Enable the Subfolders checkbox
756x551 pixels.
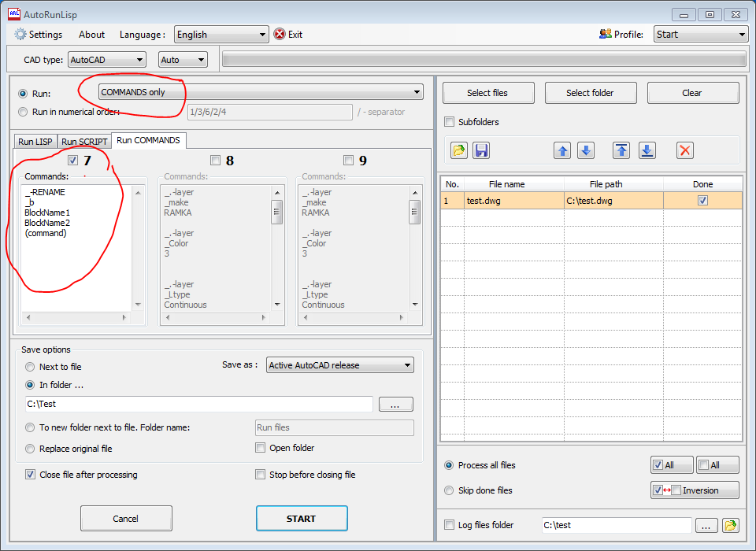click(x=449, y=121)
